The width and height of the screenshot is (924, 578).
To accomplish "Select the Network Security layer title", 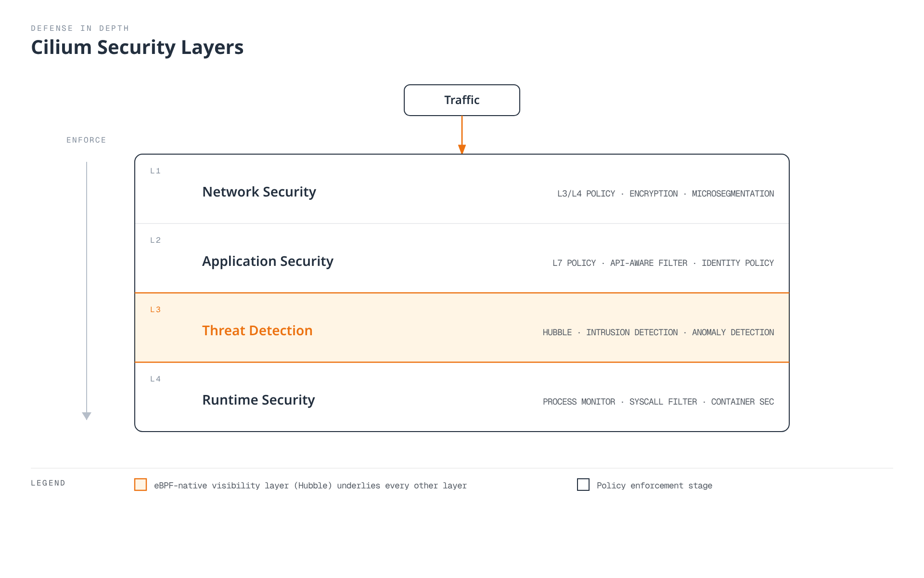I will [x=259, y=192].
